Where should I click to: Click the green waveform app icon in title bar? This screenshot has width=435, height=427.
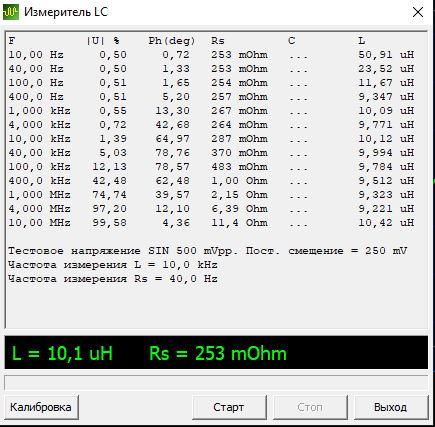point(11,12)
